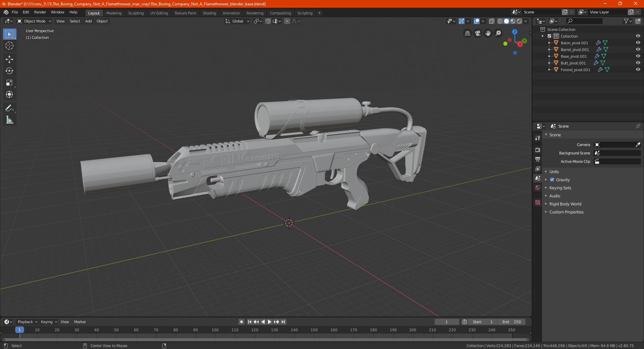The image size is (644, 349).
Task: Open the viewport Add menu
Action: point(88,21)
